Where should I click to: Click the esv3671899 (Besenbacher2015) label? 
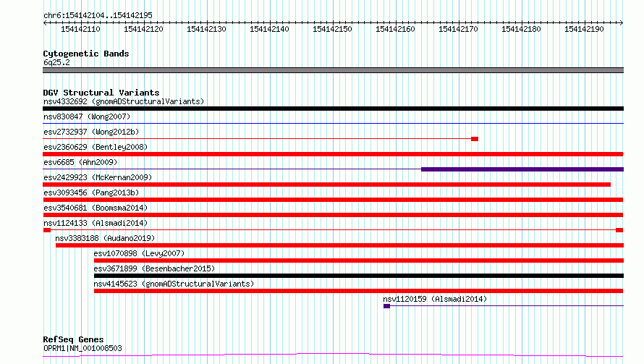[x=154, y=268]
